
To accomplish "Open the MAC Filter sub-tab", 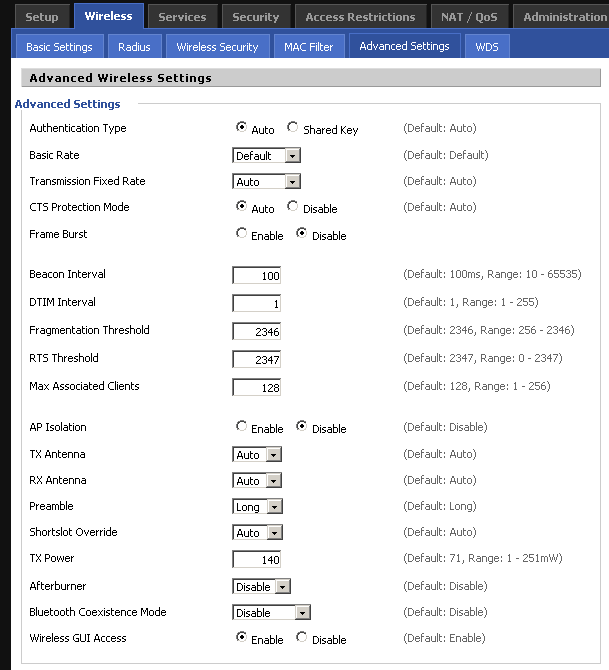I will [x=309, y=47].
